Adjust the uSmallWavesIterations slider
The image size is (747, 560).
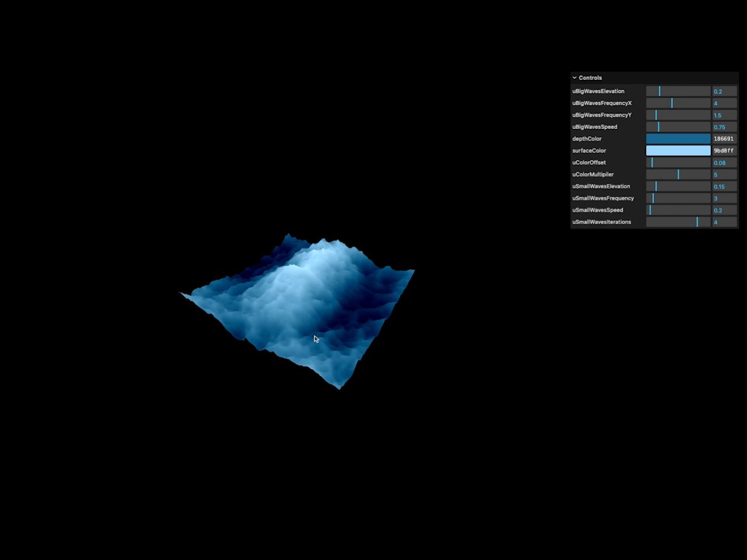coord(677,222)
